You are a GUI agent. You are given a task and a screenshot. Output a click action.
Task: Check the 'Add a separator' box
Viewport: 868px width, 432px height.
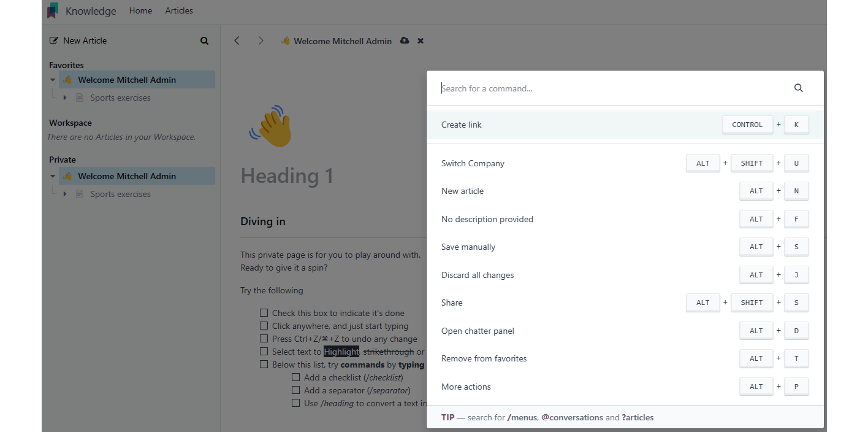click(x=295, y=390)
